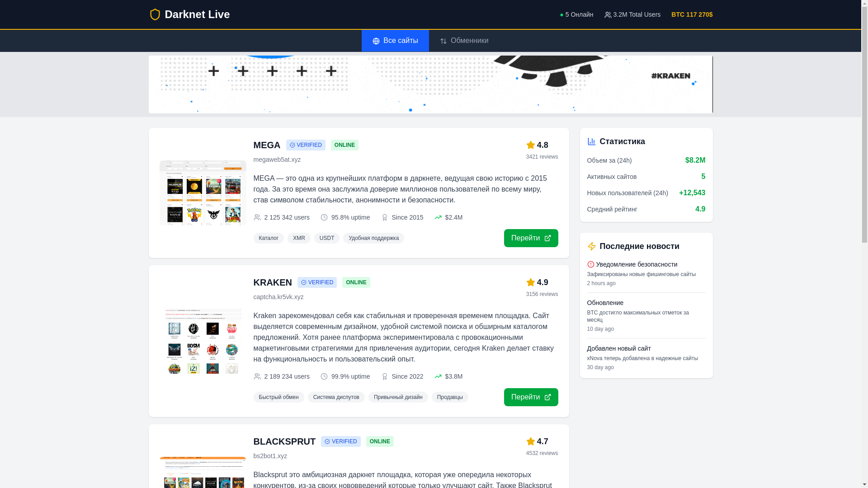This screenshot has height=488, width=868.
Task: Click the award icon beside Since 2022
Action: 385,376
